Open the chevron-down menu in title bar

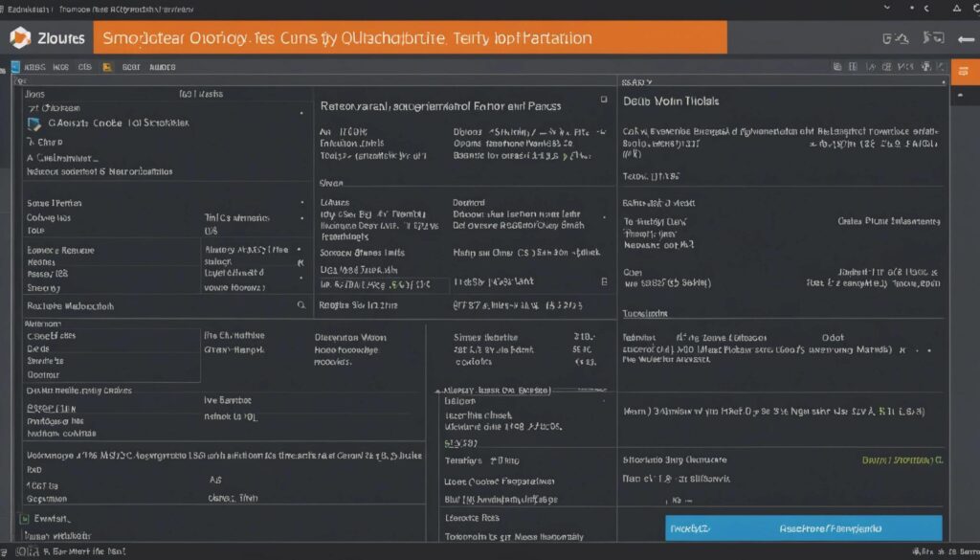pos(887,8)
